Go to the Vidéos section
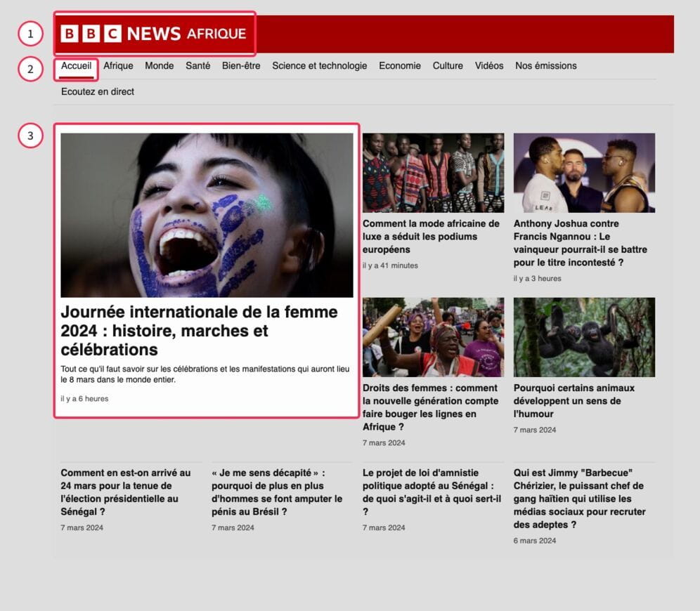Image resolution: width=700 pixels, height=611 pixels. pyautogui.click(x=488, y=66)
